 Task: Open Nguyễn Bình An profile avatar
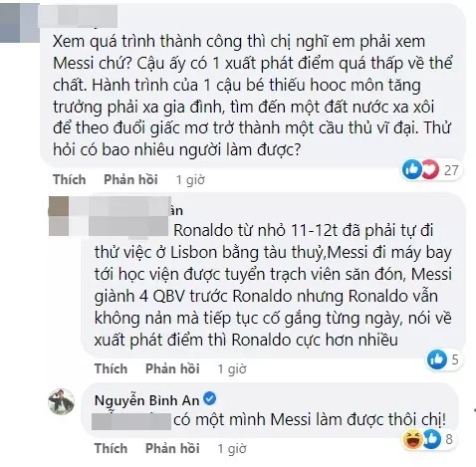tap(62, 401)
